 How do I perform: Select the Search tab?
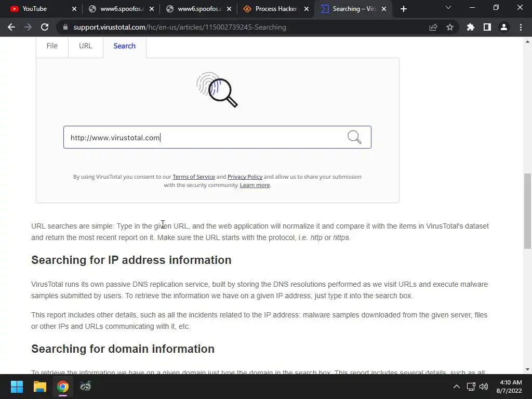tap(125, 46)
